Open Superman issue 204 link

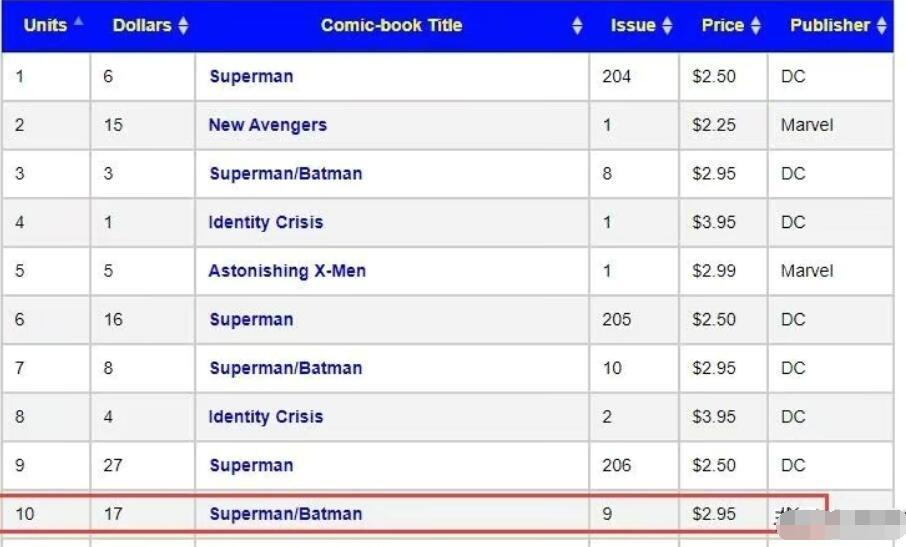(x=251, y=76)
